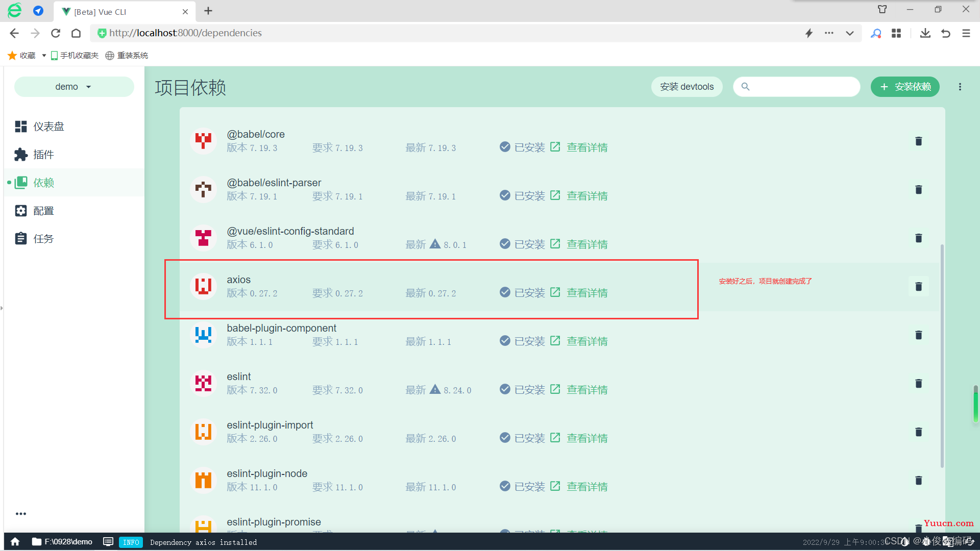Click the F:\0928\demo folder path in status bar
The image size is (980, 551).
coord(62,542)
